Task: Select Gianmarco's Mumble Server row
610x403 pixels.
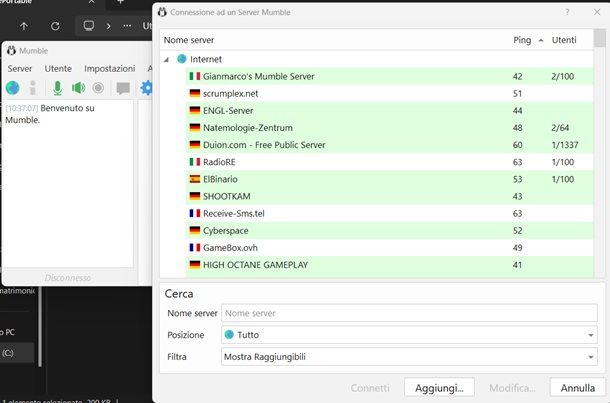Action: click(x=389, y=76)
